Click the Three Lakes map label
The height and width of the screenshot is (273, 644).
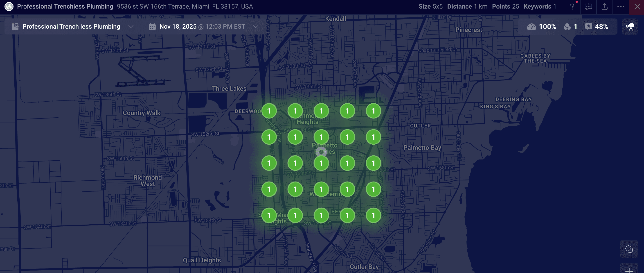[229, 89]
